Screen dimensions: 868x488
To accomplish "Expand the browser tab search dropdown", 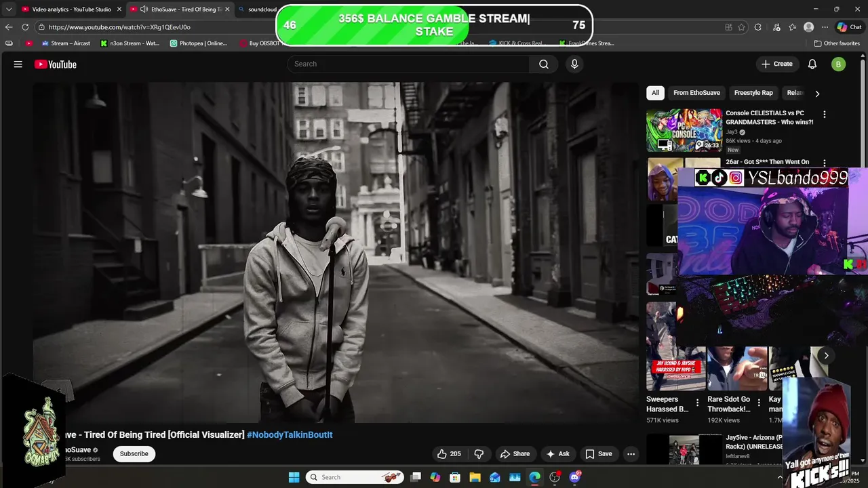I will click(x=9, y=9).
